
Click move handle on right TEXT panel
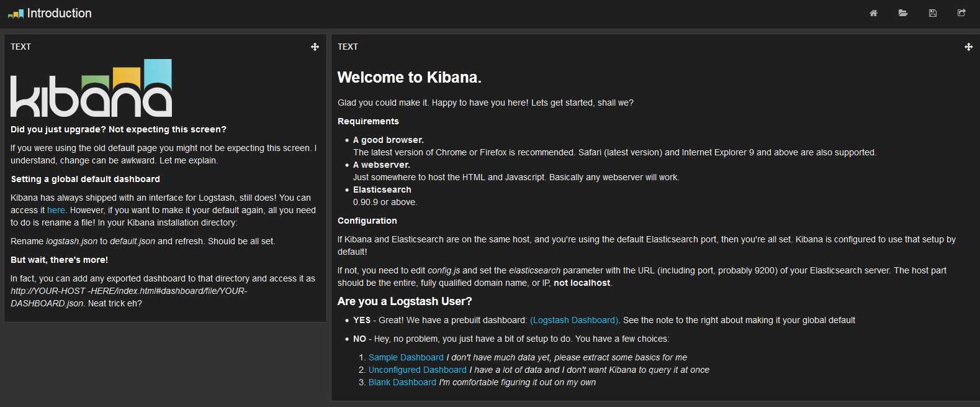coord(968,47)
